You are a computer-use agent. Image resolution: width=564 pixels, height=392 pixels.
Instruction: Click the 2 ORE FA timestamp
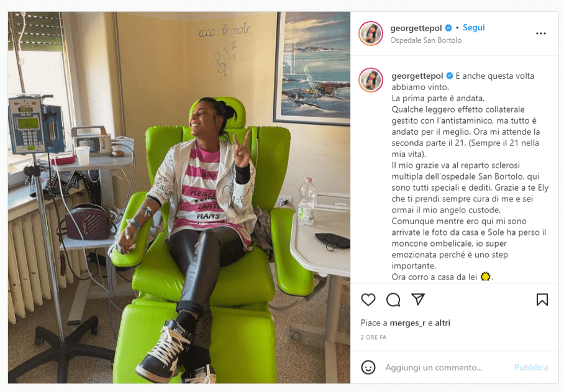373,337
